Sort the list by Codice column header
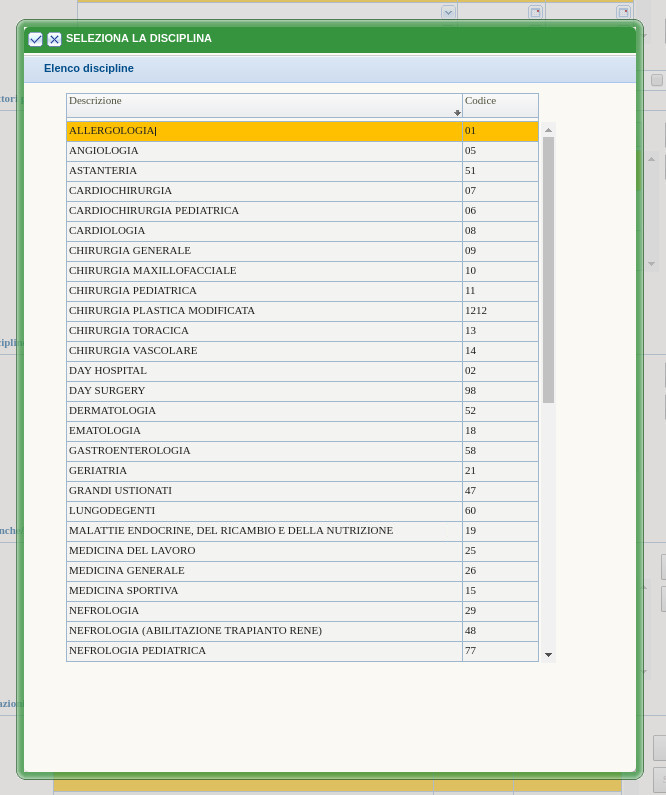 tap(500, 101)
